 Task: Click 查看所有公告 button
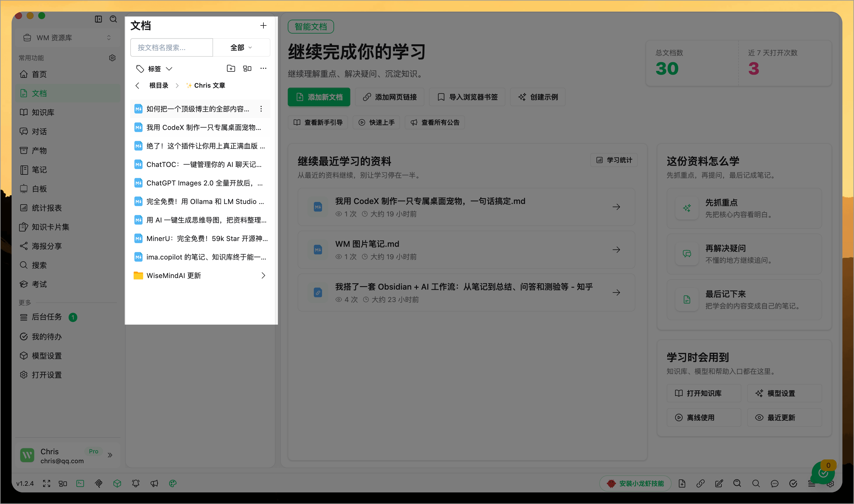pyautogui.click(x=435, y=122)
